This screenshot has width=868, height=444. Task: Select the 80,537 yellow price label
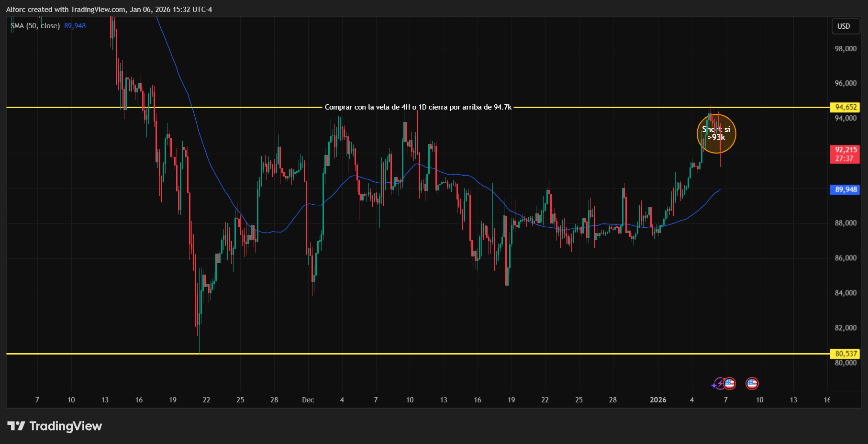[x=846, y=354]
